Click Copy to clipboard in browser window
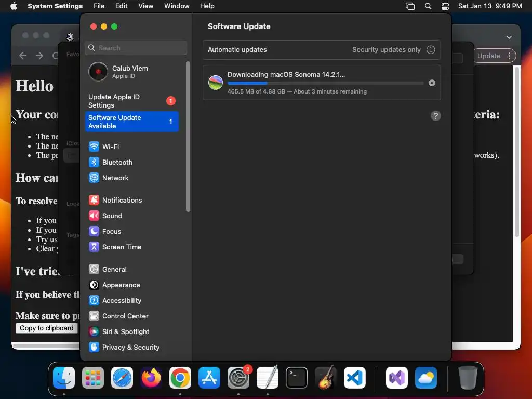 click(46, 328)
